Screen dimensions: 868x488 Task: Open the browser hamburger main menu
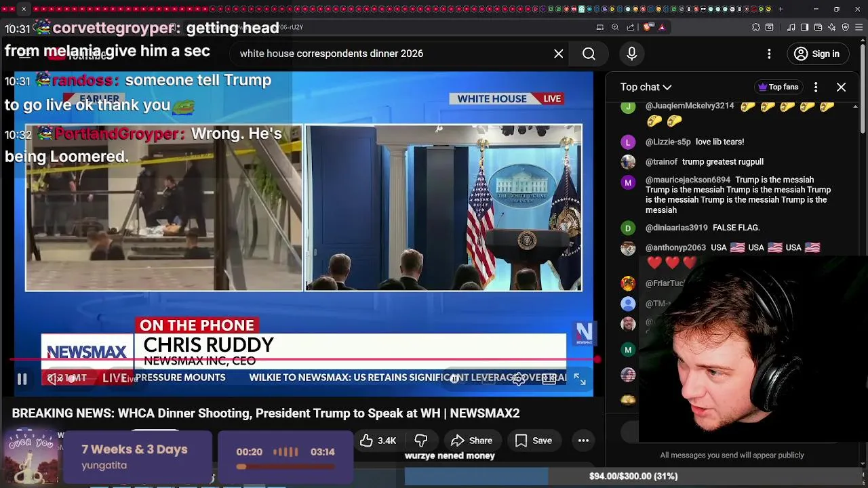(859, 27)
